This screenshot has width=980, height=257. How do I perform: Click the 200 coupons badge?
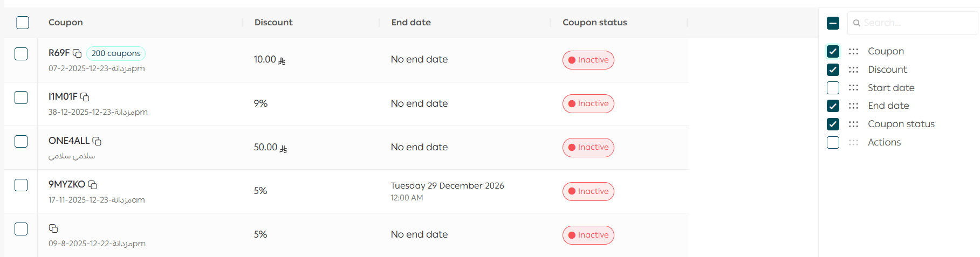116,53
